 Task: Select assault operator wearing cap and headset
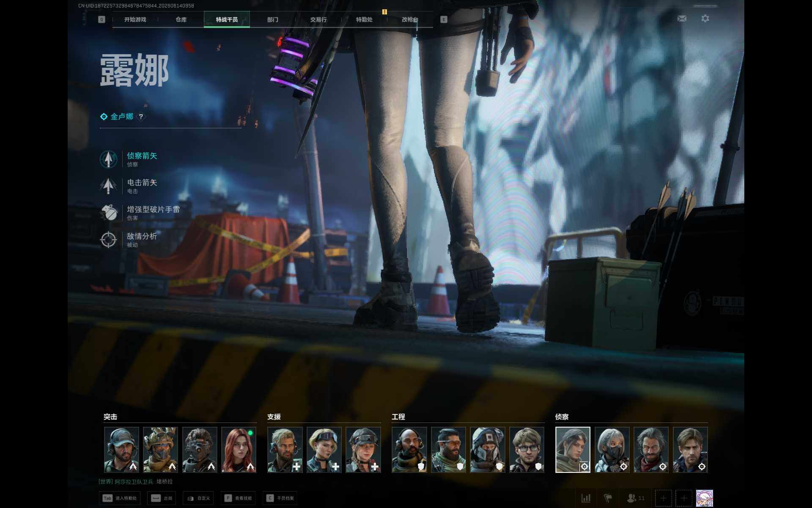[x=121, y=450]
